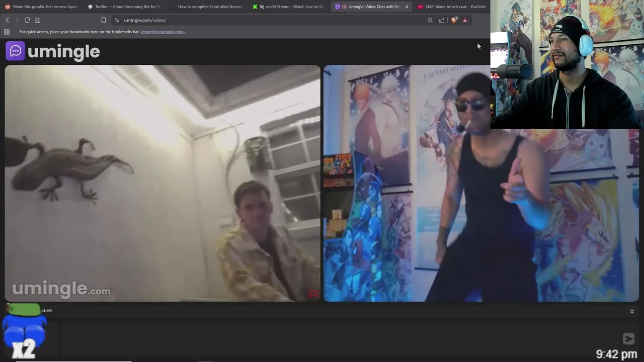The image size is (644, 362).
Task: Report stranger with the red flag icon
Action: point(313,295)
